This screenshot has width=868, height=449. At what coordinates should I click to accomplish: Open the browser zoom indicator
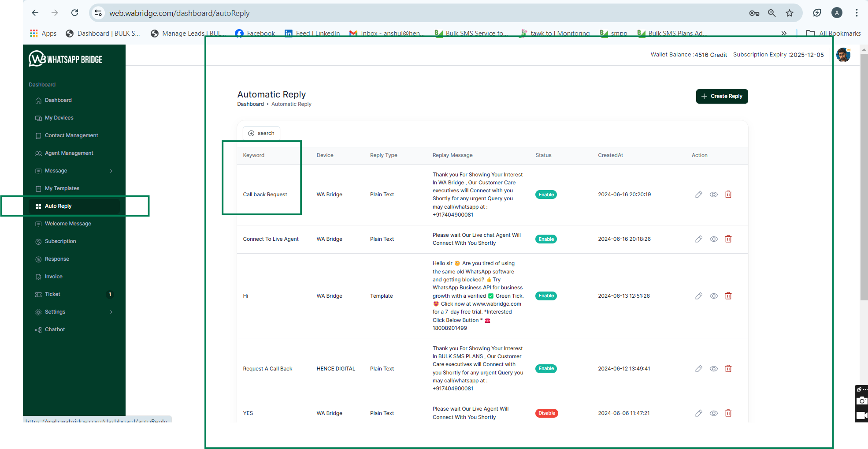click(x=772, y=13)
